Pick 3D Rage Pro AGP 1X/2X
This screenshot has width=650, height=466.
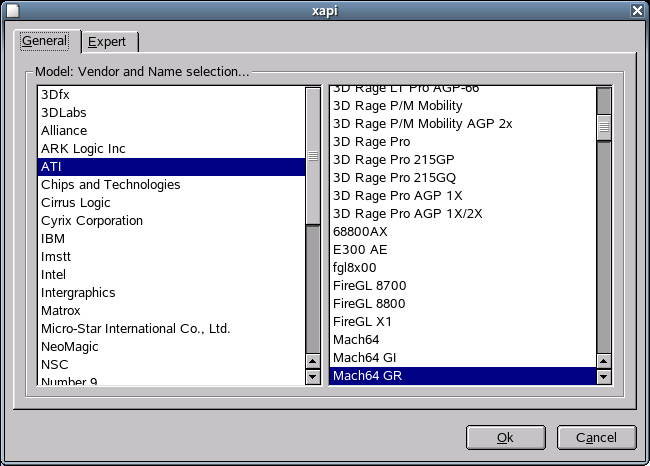(x=463, y=214)
